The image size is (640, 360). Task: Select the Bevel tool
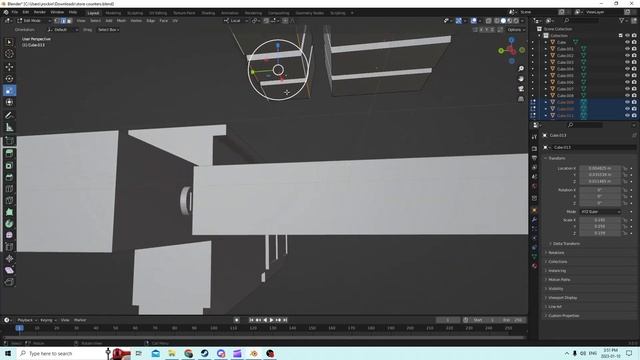(9, 177)
